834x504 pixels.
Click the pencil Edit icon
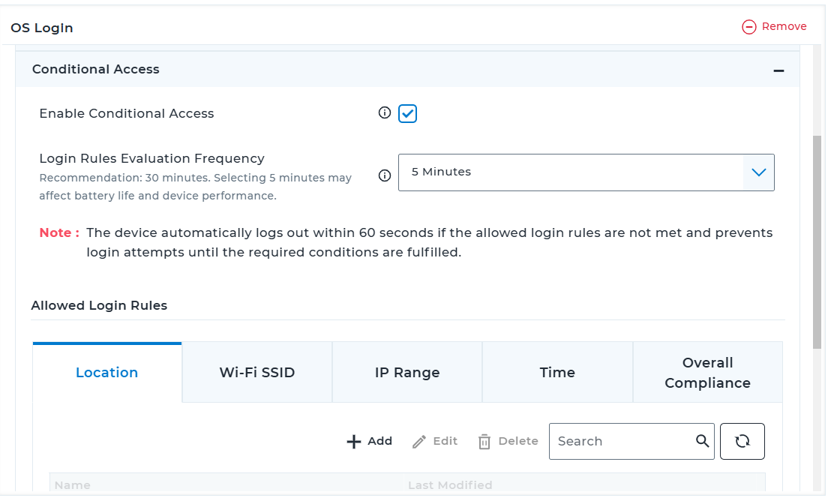[419, 442]
